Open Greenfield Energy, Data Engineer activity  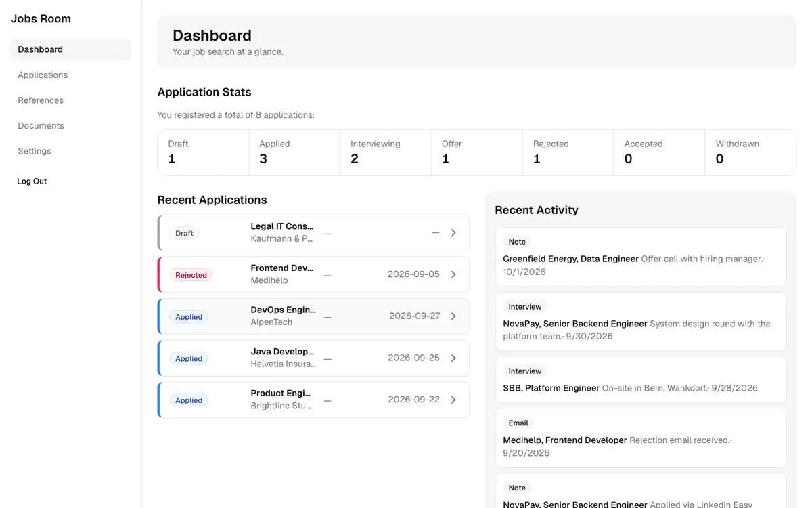click(x=641, y=257)
